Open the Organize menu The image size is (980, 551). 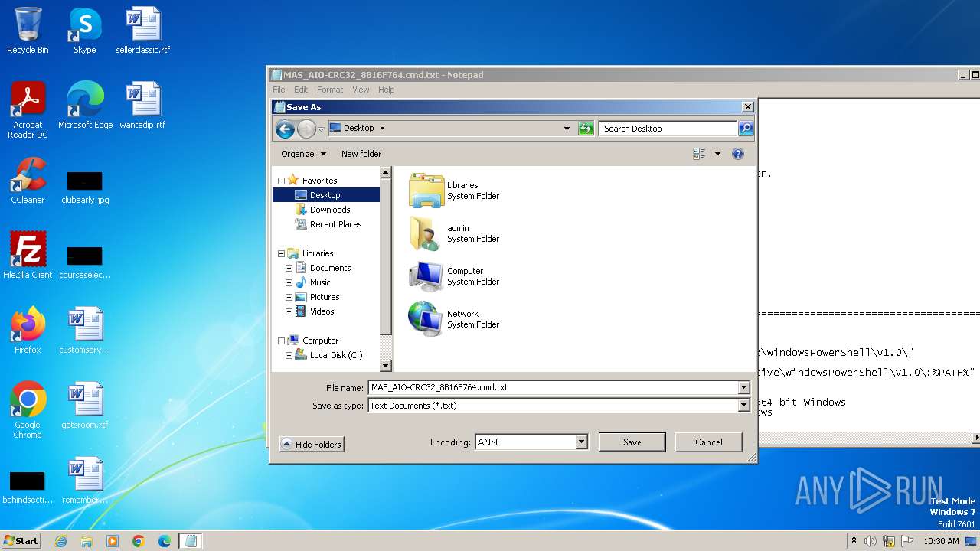click(303, 154)
